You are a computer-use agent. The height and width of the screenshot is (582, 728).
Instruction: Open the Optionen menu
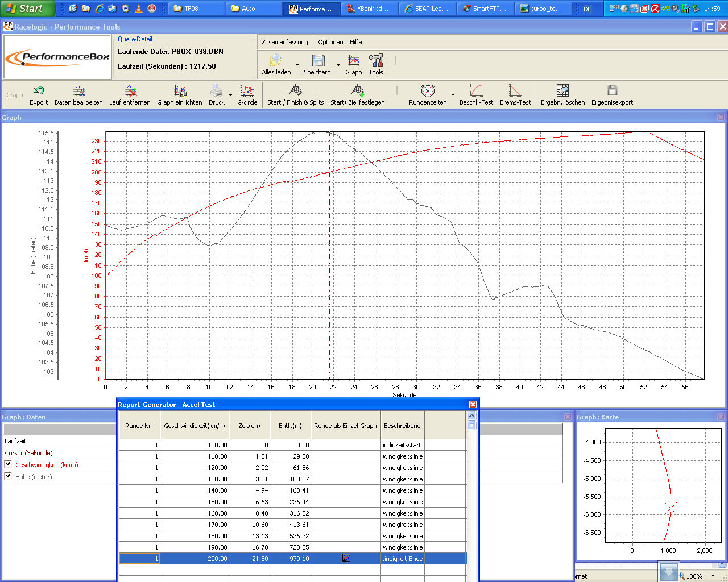tap(330, 42)
